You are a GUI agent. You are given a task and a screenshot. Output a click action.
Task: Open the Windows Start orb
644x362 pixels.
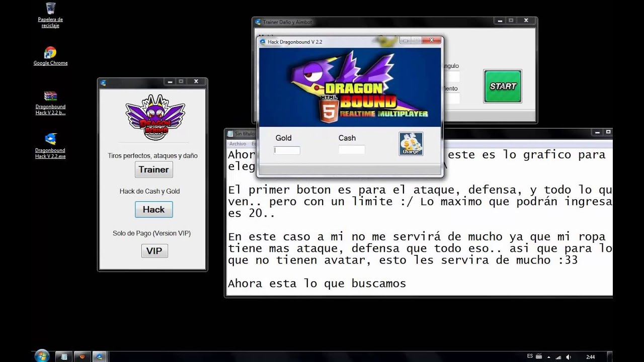click(42, 356)
